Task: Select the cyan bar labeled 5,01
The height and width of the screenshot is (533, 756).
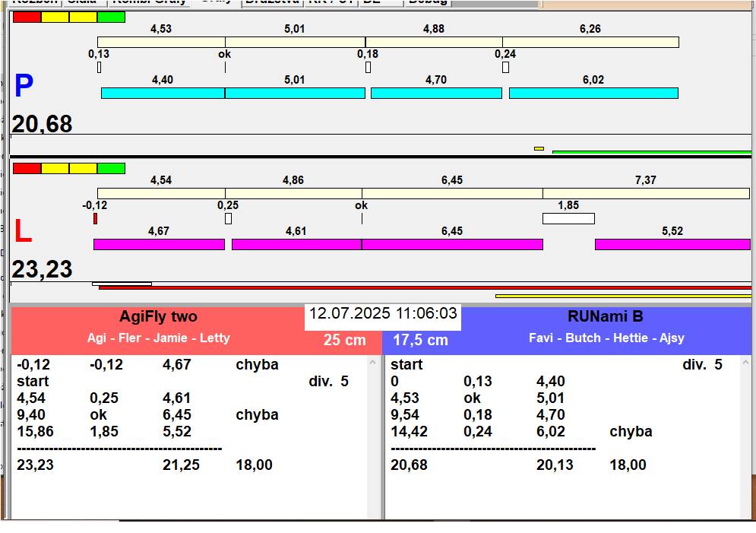Action: (x=295, y=93)
